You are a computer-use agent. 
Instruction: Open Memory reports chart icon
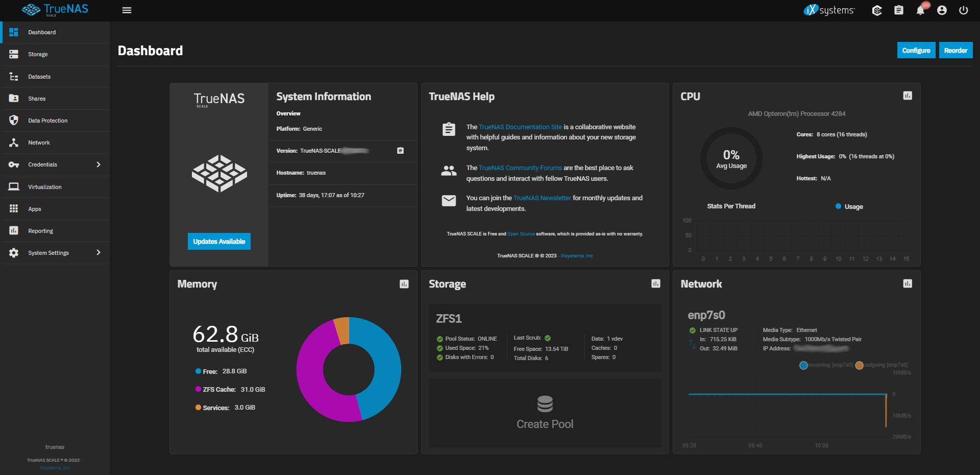404,284
